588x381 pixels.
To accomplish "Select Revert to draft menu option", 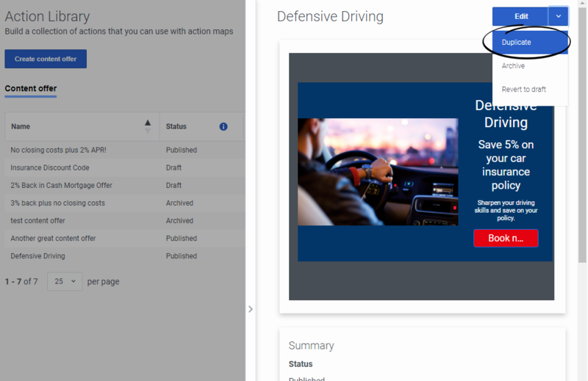I will pyautogui.click(x=530, y=90).
